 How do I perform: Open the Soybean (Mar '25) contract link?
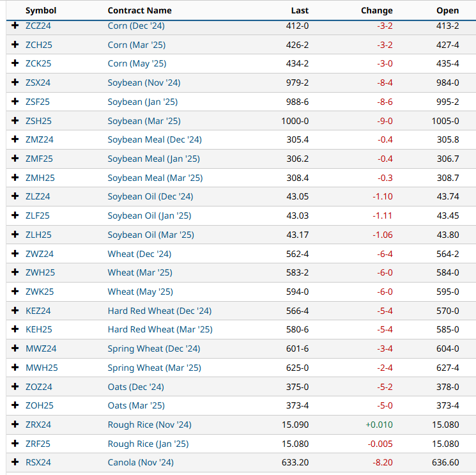144,121
